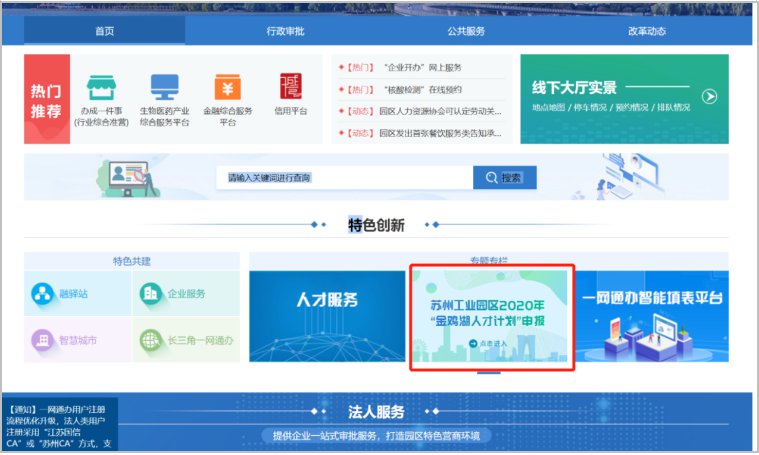Select the 特色共建 section header
The image size is (759, 455).
[132, 261]
